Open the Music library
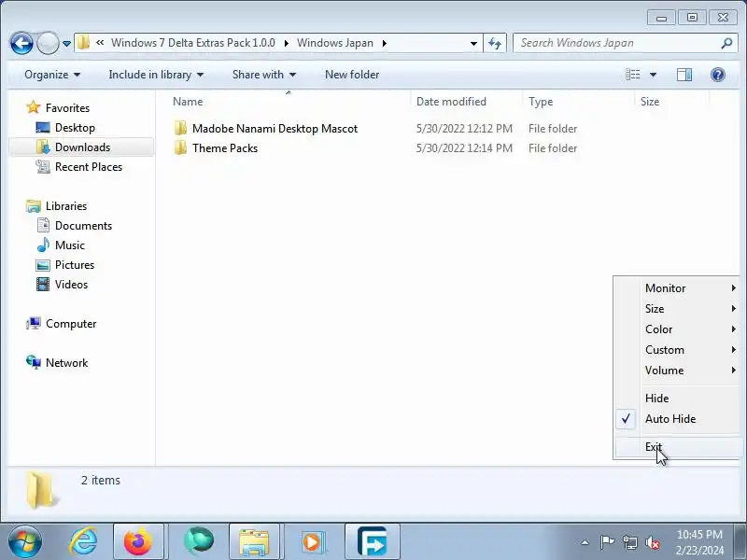The width and height of the screenshot is (747, 560). coord(69,245)
